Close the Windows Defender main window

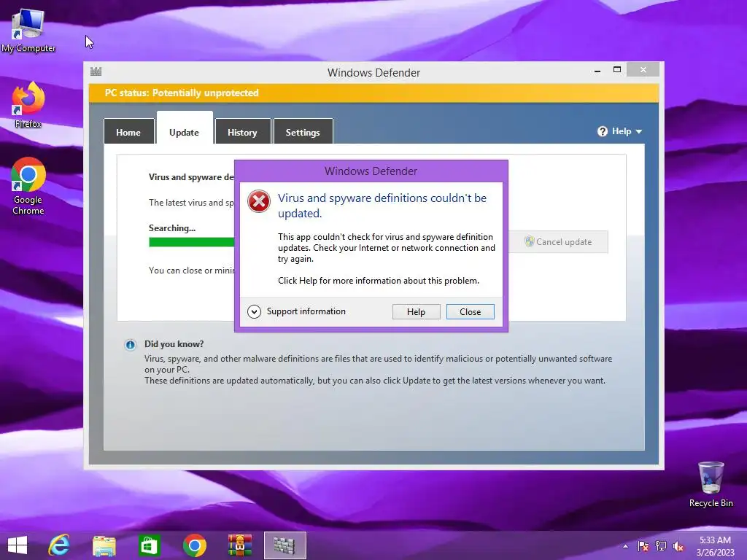(643, 70)
